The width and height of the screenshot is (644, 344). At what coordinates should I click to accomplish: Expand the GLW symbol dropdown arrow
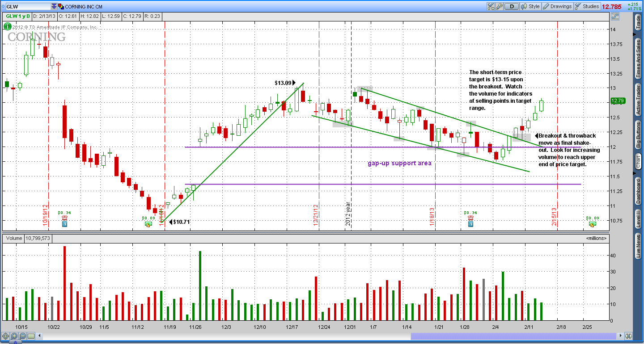[x=54, y=7]
